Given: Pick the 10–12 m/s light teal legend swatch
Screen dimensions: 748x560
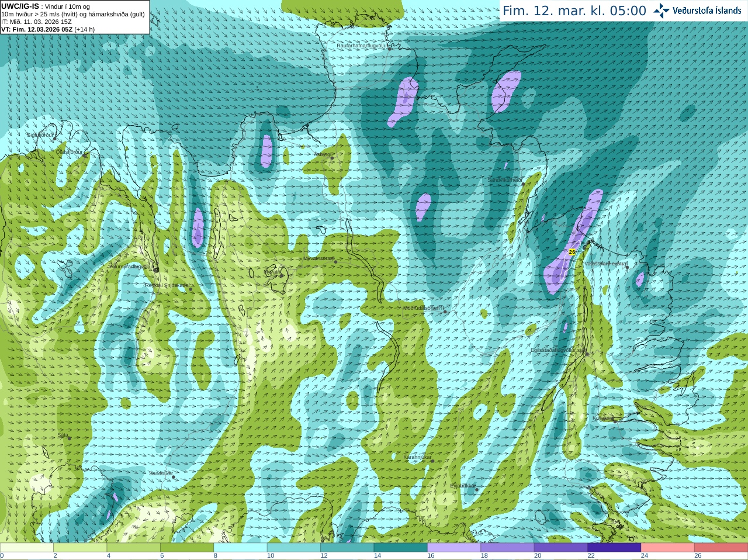Looking at the screenshot, I should [294, 548].
